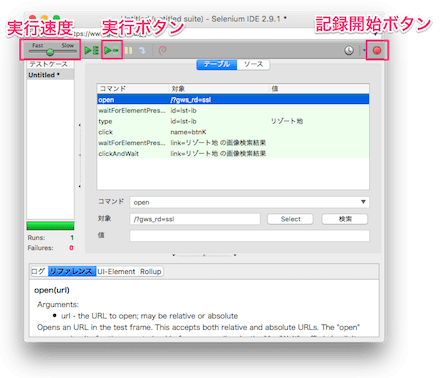Select the clickAndWait command row
Screen dimensions: 440x378
(233, 154)
